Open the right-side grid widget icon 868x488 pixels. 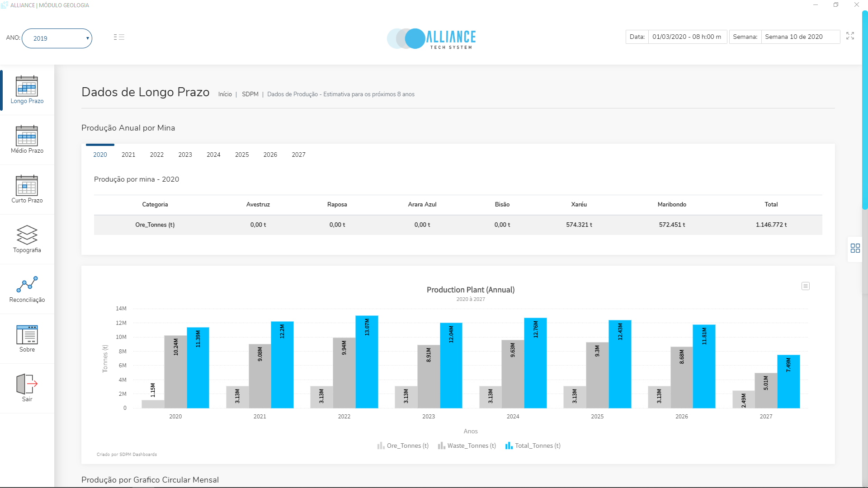tap(855, 248)
